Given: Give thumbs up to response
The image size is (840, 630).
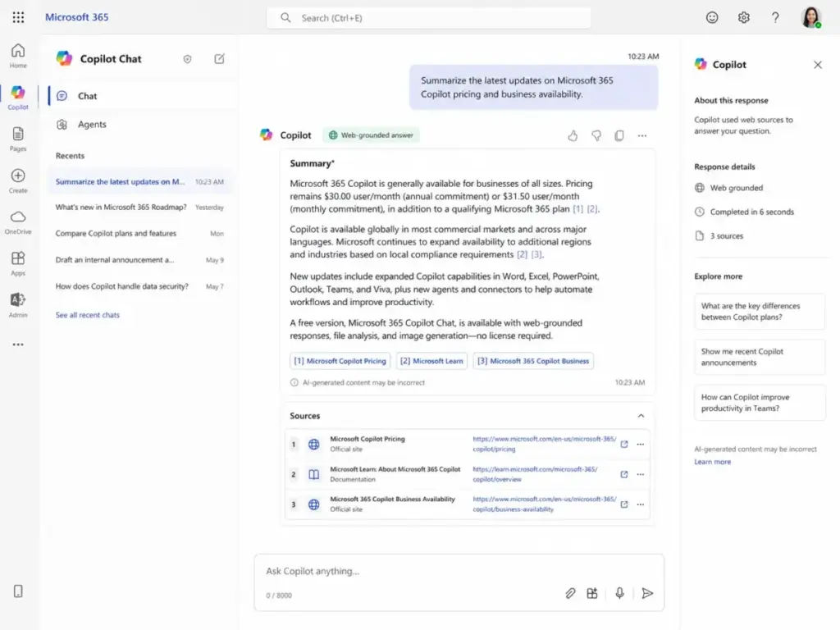Looking at the screenshot, I should click(573, 135).
